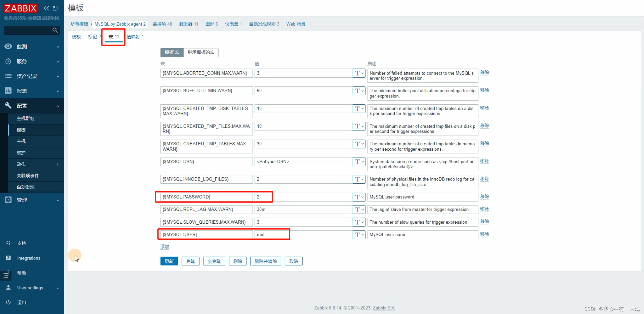Open type dropdown for MYSQL.USER value

click(x=359, y=234)
